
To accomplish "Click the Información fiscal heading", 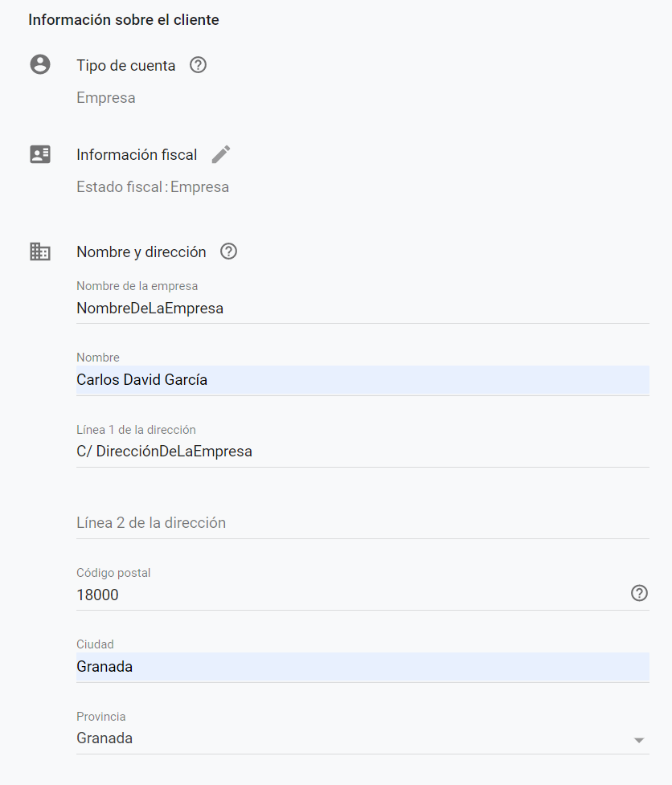I will 137,155.
